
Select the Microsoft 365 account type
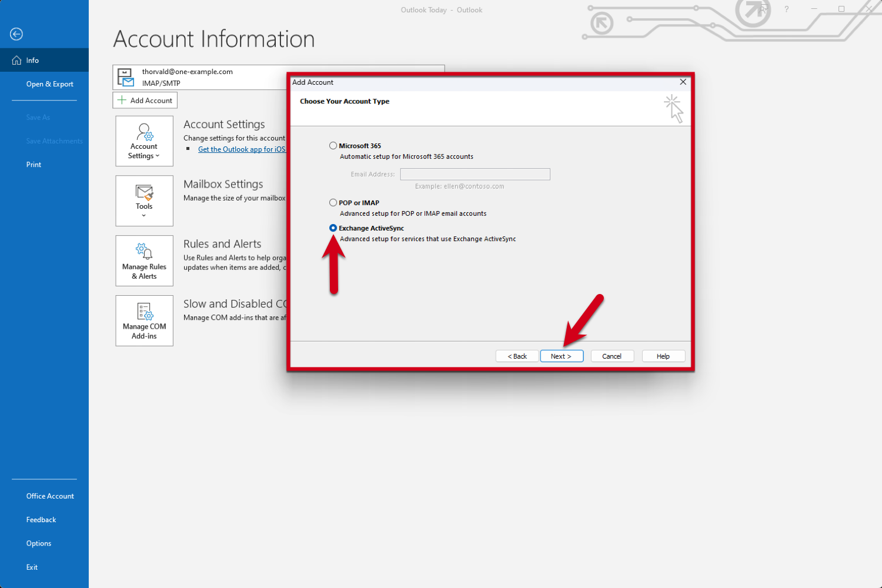(333, 145)
